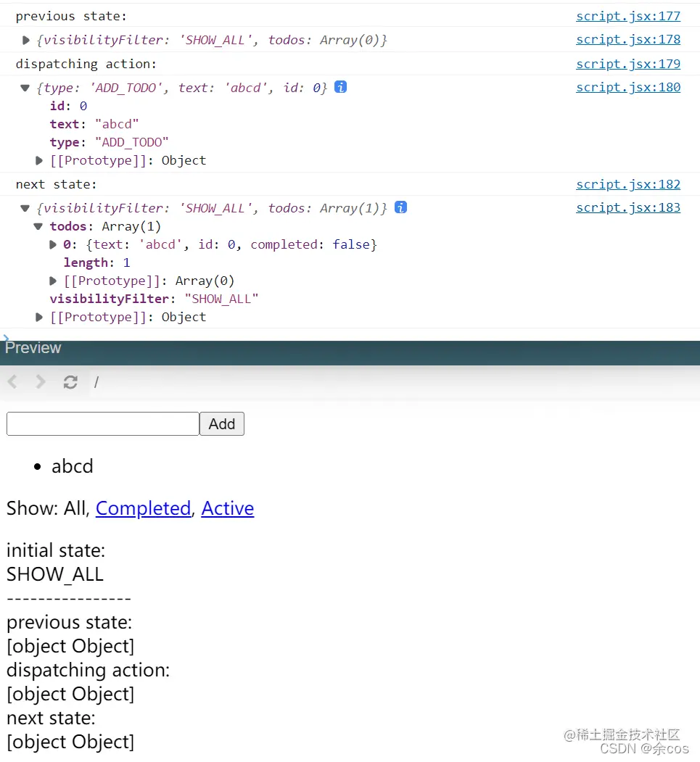This screenshot has width=700, height=762.
Task: Click the SHOW_ALL text in preview output
Action: pos(55,574)
